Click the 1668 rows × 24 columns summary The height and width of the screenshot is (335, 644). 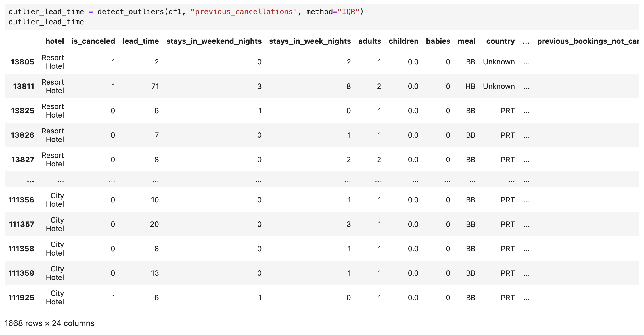point(49,323)
